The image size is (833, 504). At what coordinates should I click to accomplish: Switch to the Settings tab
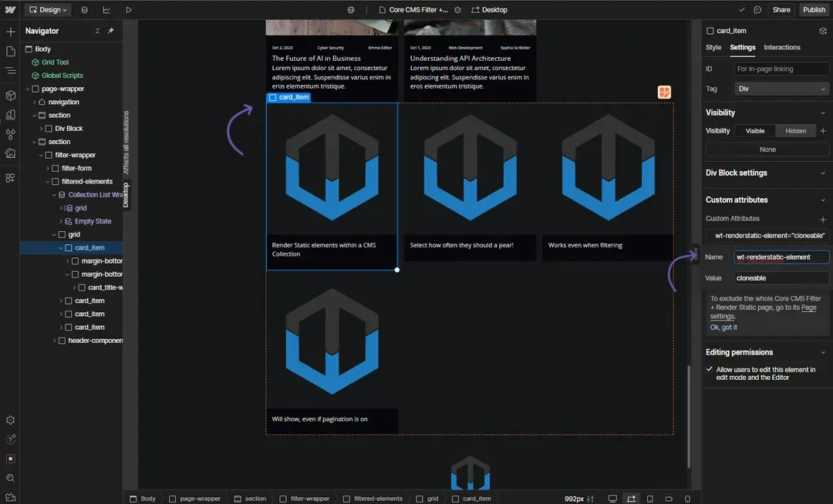tap(742, 47)
